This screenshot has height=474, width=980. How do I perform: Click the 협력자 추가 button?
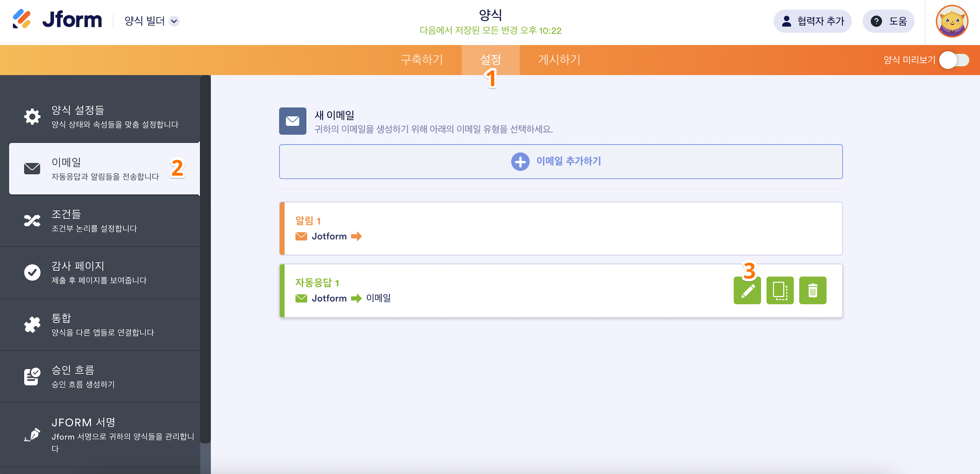point(812,21)
